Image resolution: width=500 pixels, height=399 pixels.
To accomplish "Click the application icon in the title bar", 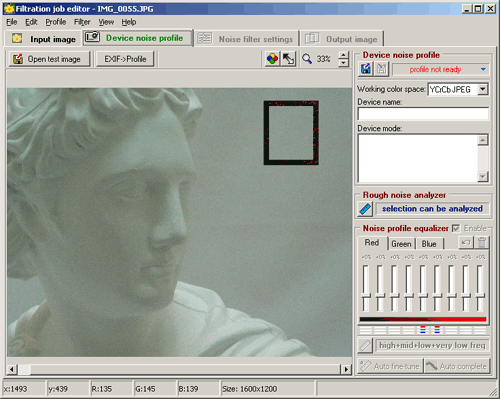I will point(9,9).
